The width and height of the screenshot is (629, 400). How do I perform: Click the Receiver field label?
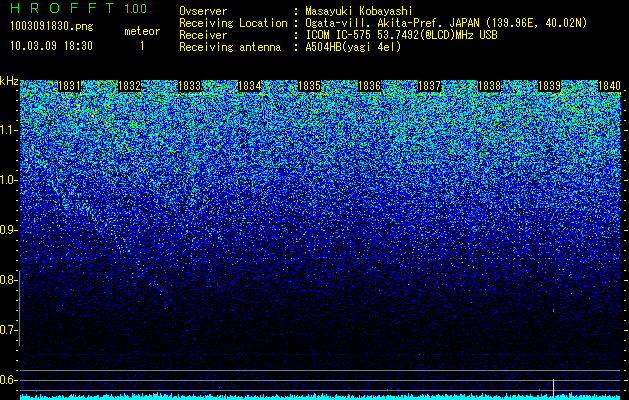pos(203,35)
